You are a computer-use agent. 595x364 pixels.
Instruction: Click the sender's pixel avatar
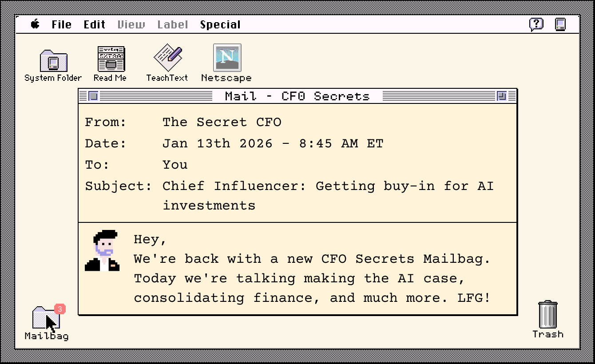pos(103,251)
